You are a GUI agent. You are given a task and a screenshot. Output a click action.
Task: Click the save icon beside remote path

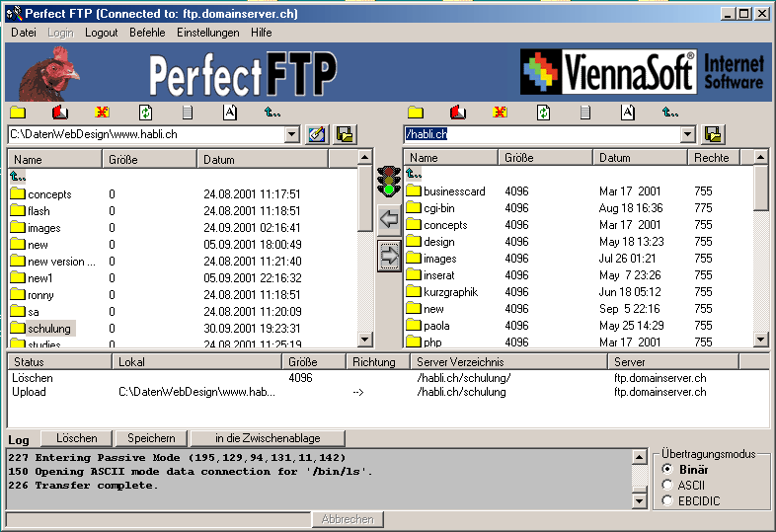click(713, 134)
